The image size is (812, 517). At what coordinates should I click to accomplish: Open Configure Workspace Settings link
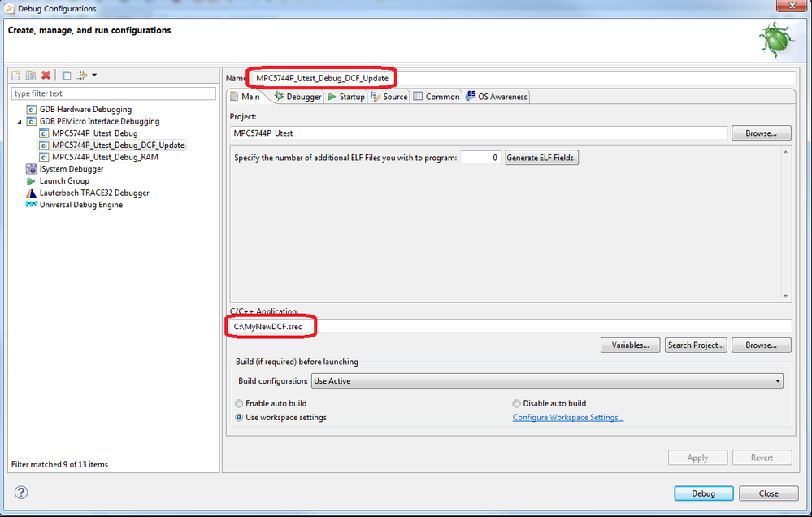[568, 418]
